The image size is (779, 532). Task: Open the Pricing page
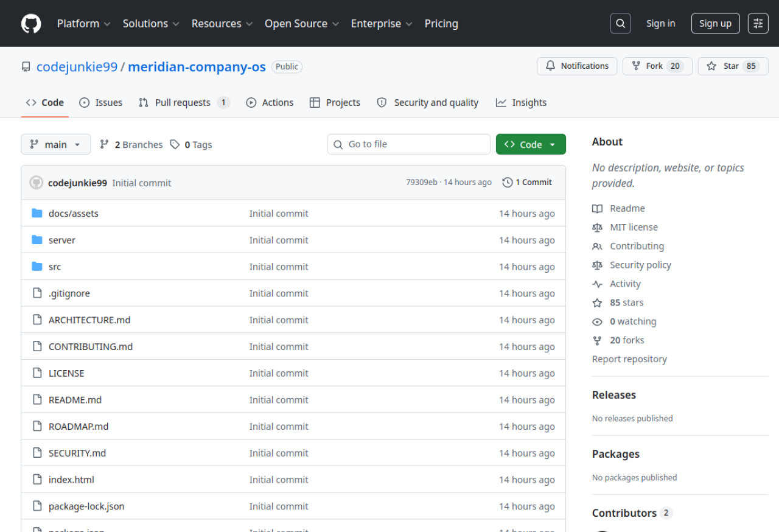click(x=441, y=24)
